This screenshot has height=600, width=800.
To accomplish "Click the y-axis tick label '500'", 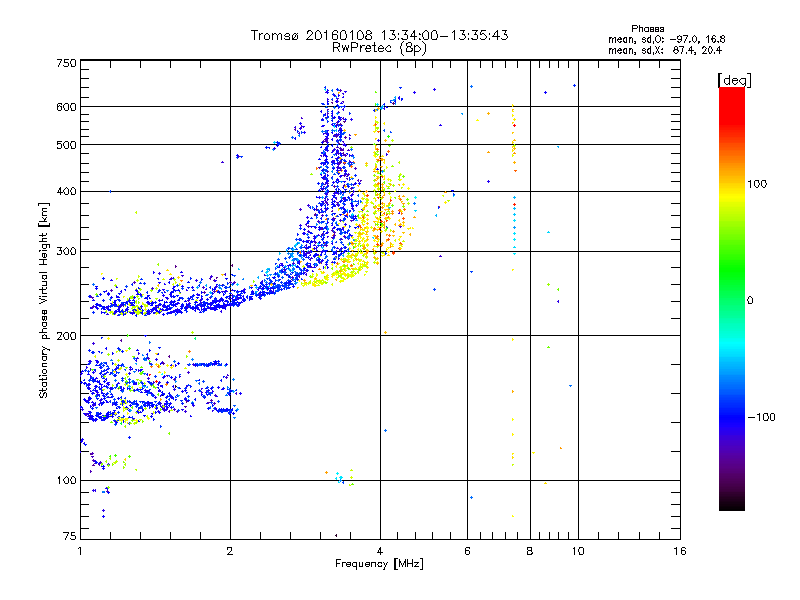I will click(66, 145).
